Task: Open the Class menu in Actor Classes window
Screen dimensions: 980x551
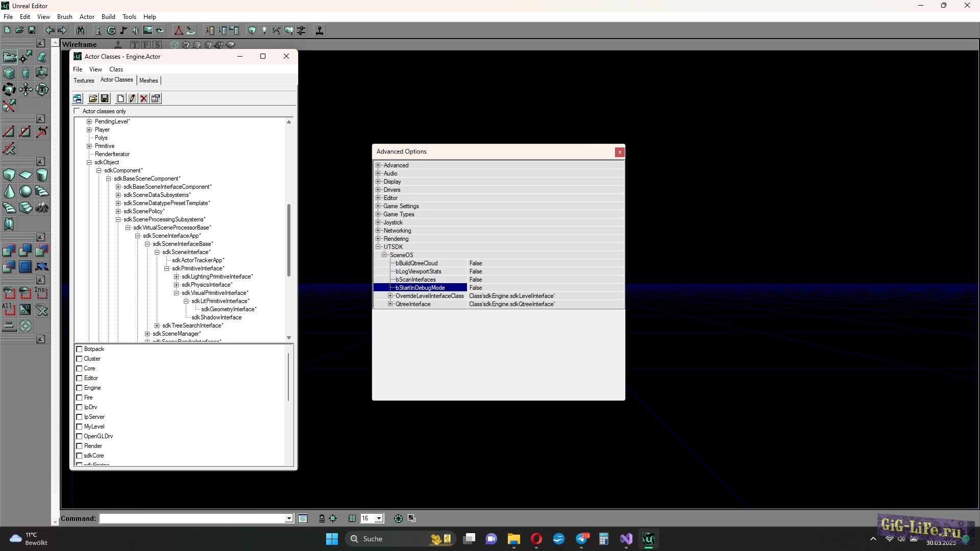Action: pos(116,69)
